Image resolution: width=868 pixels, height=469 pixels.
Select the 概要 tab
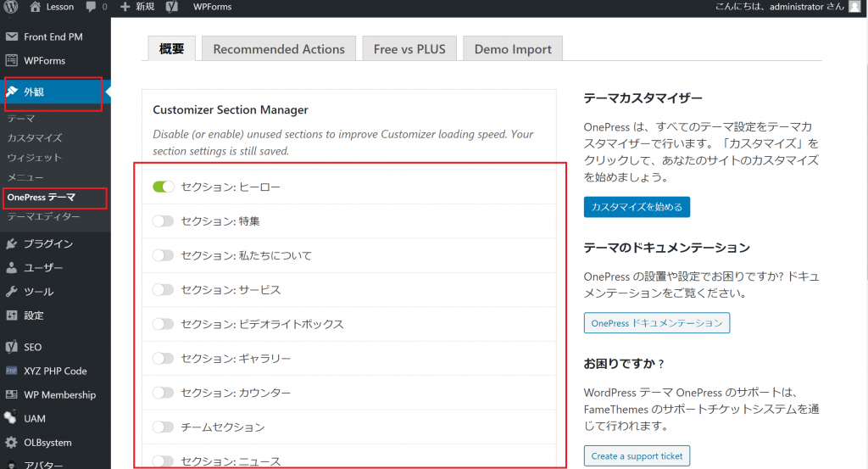pos(171,48)
